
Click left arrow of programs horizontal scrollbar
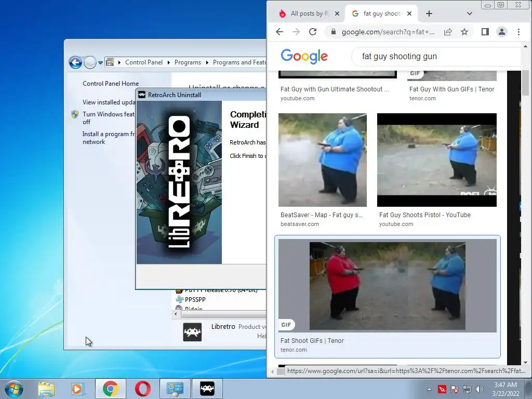tap(176, 314)
